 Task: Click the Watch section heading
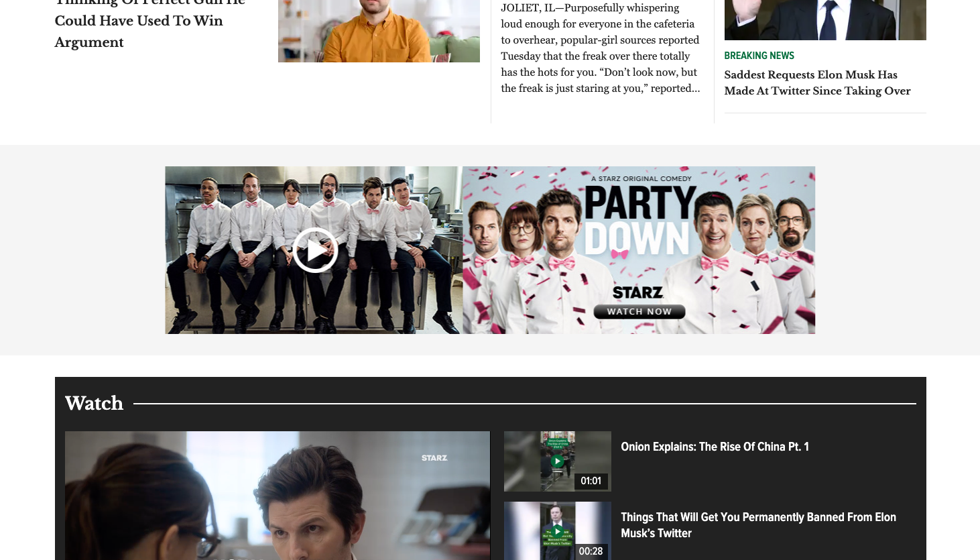point(94,403)
